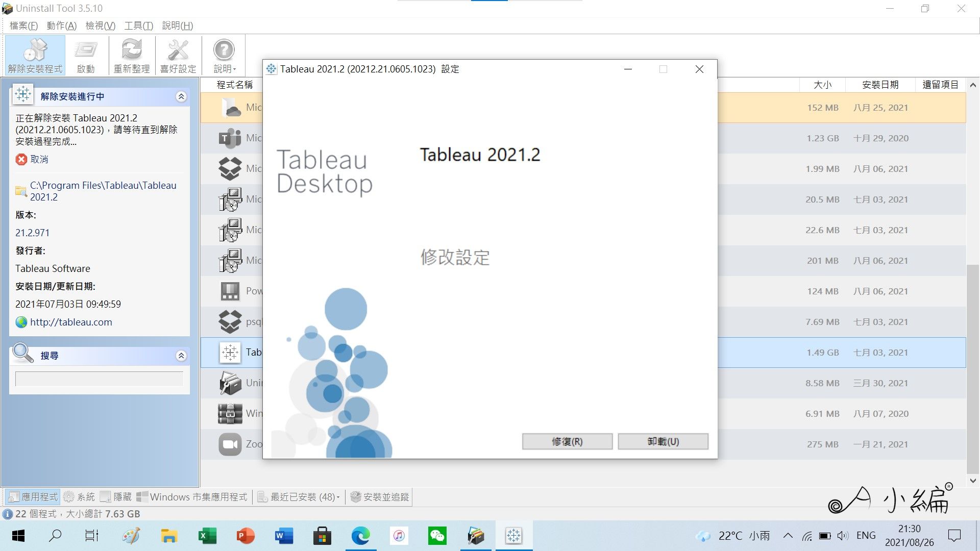This screenshot has width=980, height=551.
Task: Open the 說明 help dropdown button
Action: 224,55
